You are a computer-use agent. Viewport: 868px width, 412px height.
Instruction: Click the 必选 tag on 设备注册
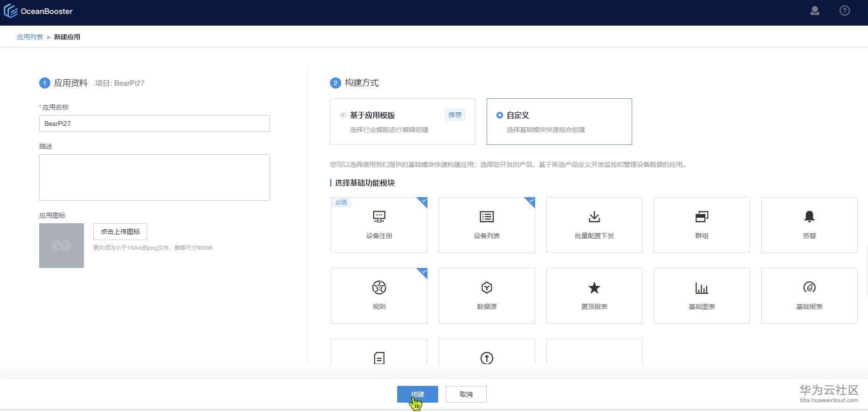341,202
